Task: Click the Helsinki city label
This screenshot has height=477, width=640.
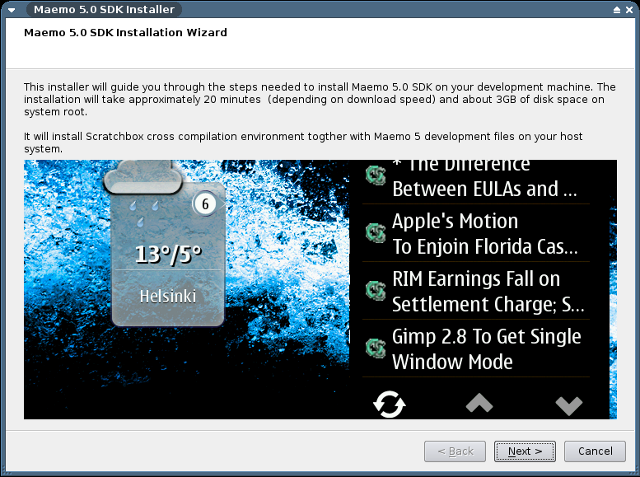Action: (x=168, y=296)
